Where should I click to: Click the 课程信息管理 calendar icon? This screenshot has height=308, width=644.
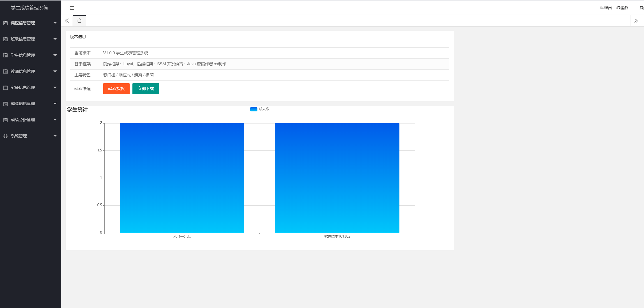5,23
